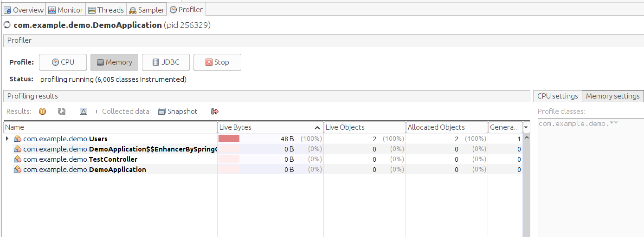This screenshot has height=237, width=644.
Task: Select the com.example.demo.Users class row
Action: tap(263, 138)
